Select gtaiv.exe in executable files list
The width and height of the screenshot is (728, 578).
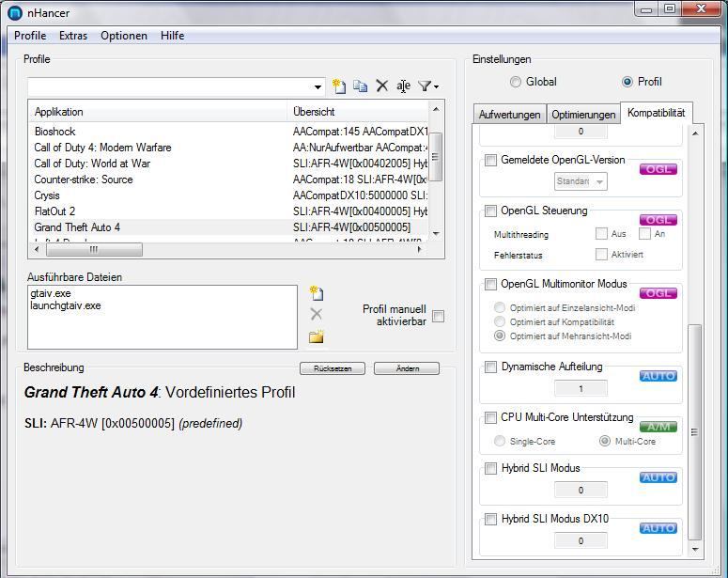pyautogui.click(x=51, y=293)
